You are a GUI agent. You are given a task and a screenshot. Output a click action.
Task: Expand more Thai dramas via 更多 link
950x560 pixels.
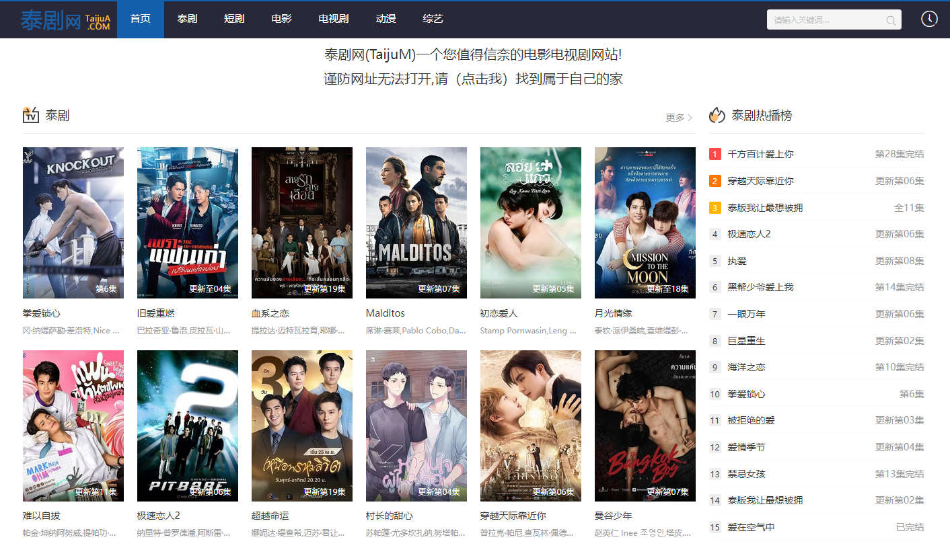679,118
